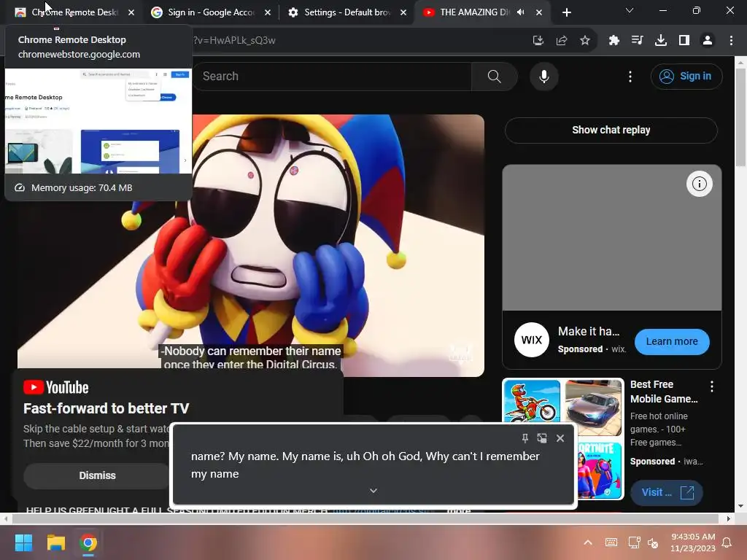Click the ad info circle icon

700,184
